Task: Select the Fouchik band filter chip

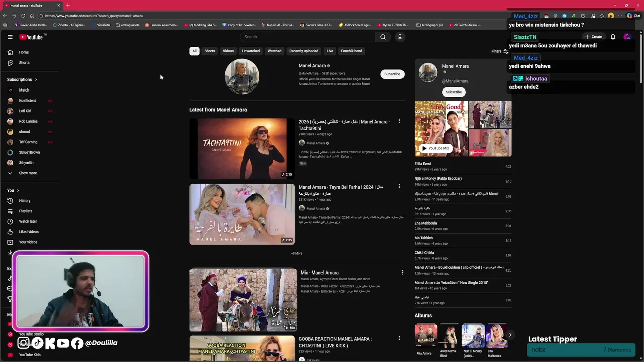Action: coord(352,51)
